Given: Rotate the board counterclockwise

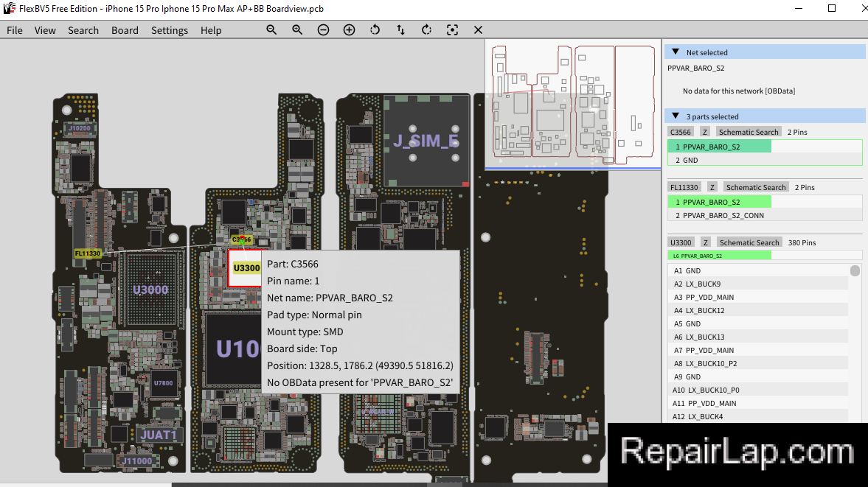Looking at the screenshot, I should tap(375, 30).
